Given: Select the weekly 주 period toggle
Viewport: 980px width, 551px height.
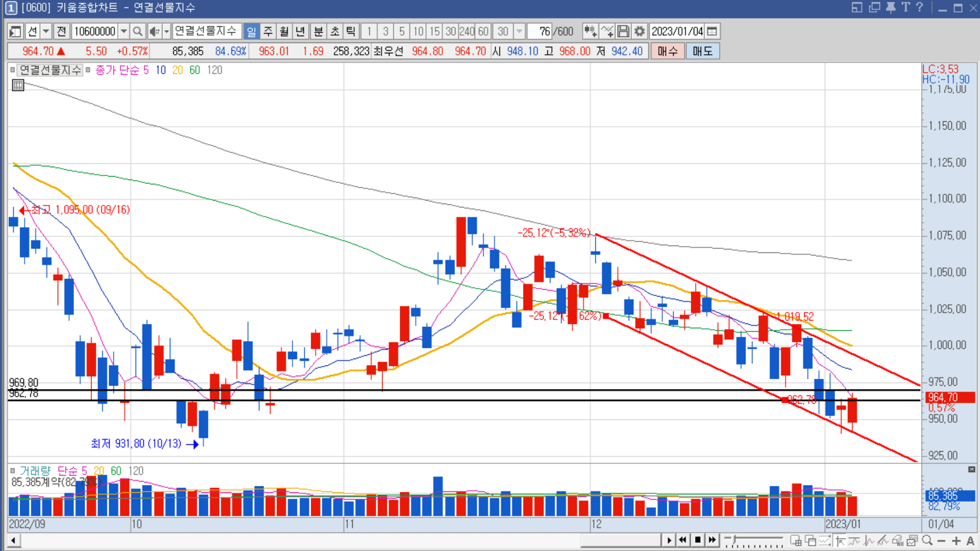Looking at the screenshot, I should (268, 32).
